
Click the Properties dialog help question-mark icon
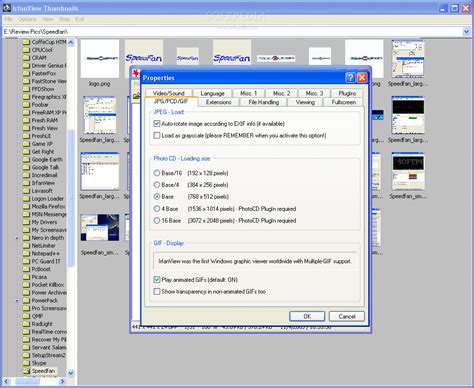point(350,78)
